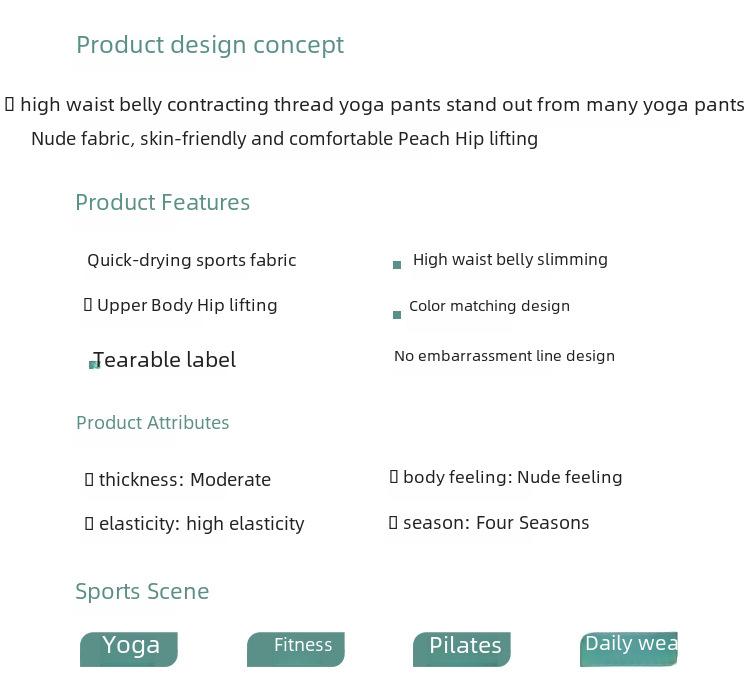Choose the Pilates scene tag
This screenshot has width=750, height=690.
(x=462, y=649)
